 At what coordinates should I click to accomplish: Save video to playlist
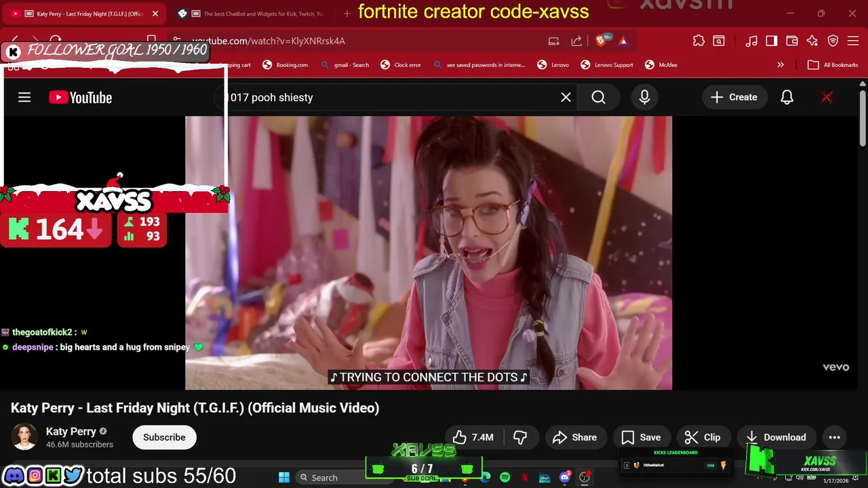[641, 437]
